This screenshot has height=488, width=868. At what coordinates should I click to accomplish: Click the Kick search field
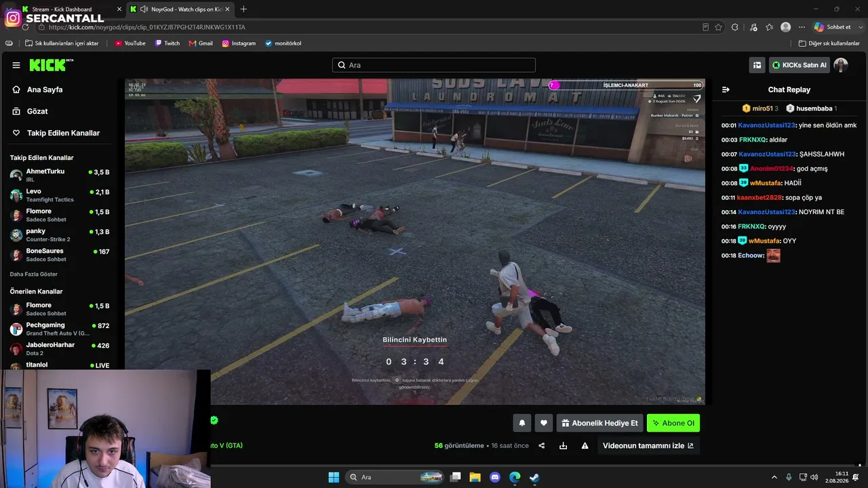[434, 65]
